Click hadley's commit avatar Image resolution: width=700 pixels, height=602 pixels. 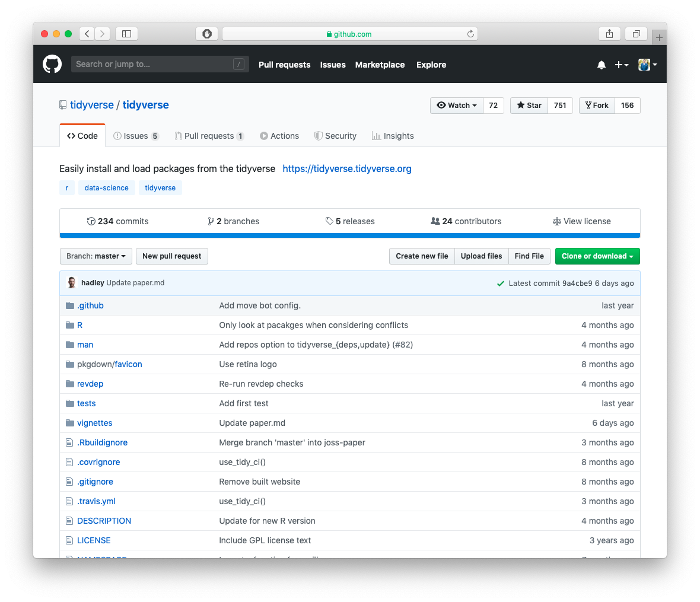pyautogui.click(x=72, y=283)
